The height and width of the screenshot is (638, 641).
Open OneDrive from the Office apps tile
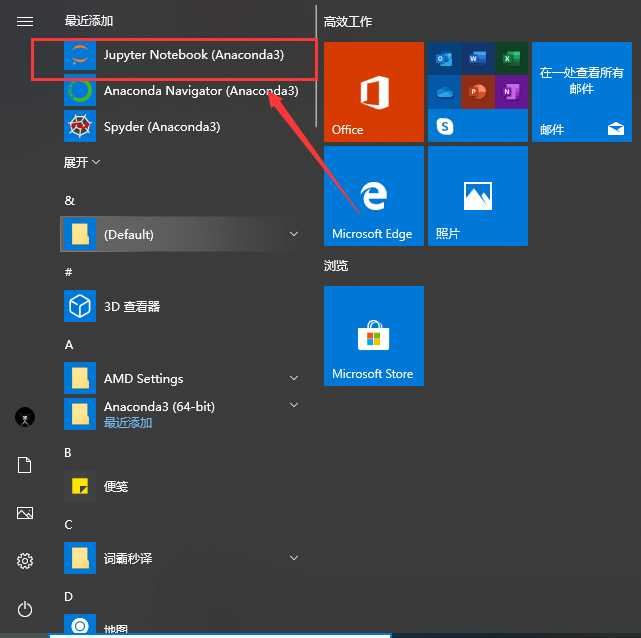[x=444, y=92]
